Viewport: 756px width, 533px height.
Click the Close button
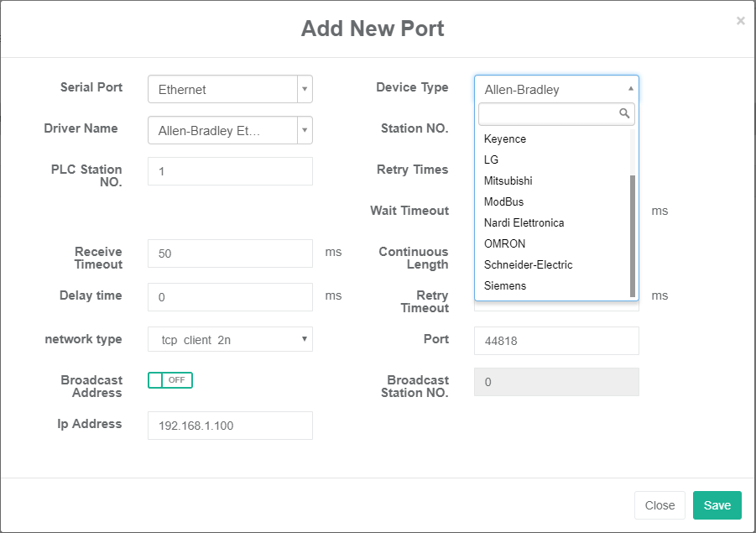point(660,505)
